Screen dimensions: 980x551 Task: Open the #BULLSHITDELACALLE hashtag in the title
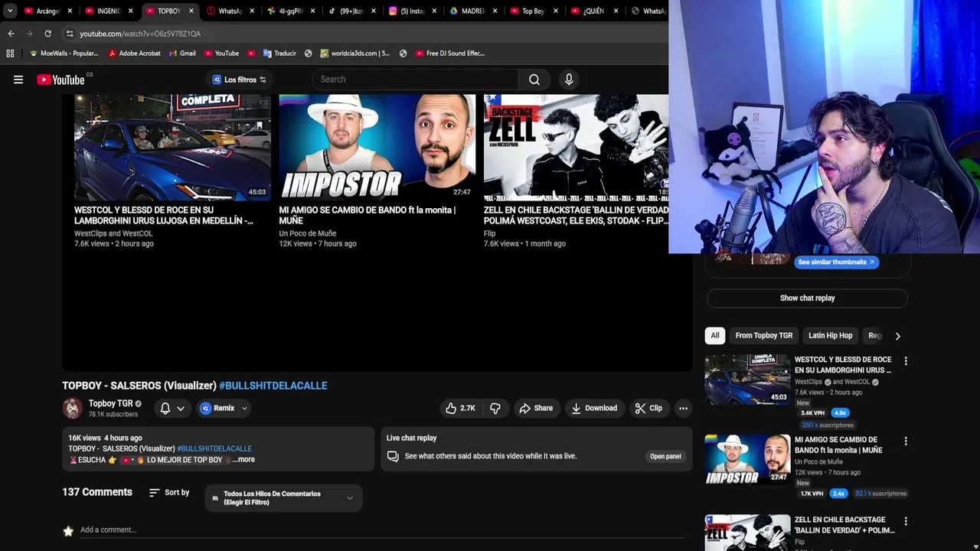tap(273, 386)
